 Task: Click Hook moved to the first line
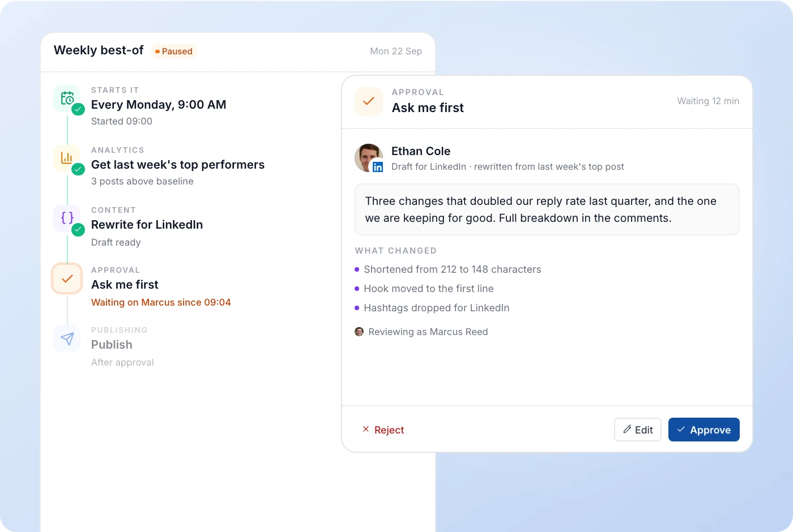tap(429, 289)
